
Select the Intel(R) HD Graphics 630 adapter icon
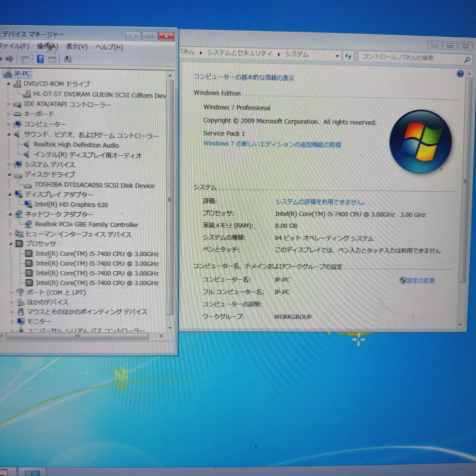[28, 204]
